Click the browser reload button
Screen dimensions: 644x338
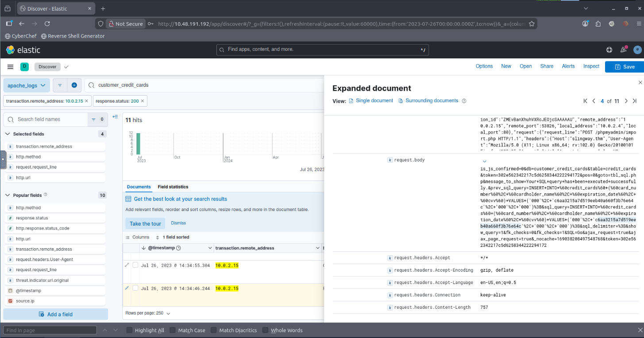coord(47,24)
